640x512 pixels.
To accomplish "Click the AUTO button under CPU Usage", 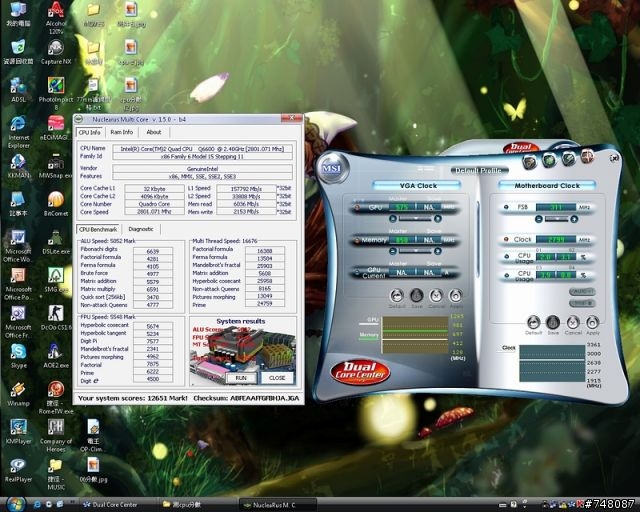I will pyautogui.click(x=582, y=292).
